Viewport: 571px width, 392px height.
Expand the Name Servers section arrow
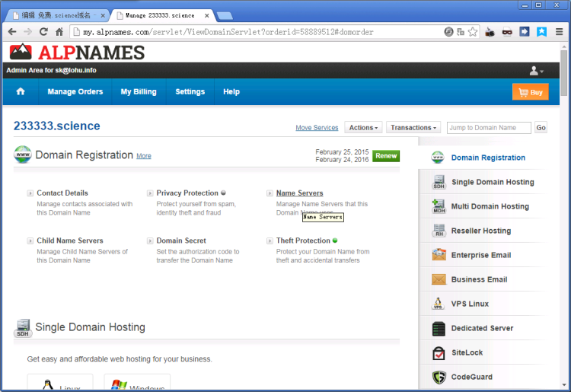270,193
